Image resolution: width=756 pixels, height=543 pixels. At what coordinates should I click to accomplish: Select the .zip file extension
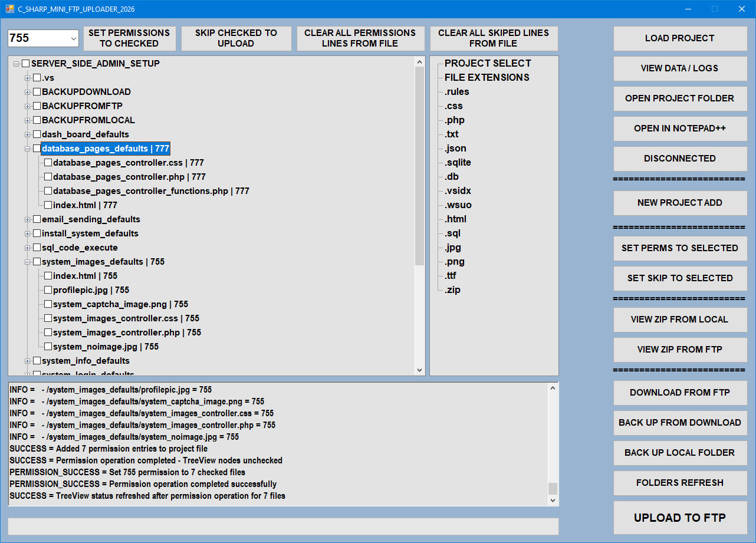(452, 290)
